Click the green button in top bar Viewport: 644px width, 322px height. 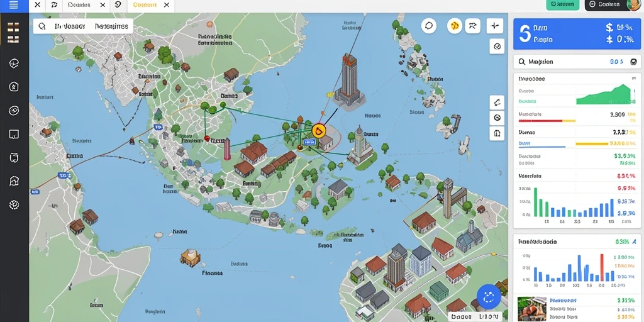[x=563, y=4]
